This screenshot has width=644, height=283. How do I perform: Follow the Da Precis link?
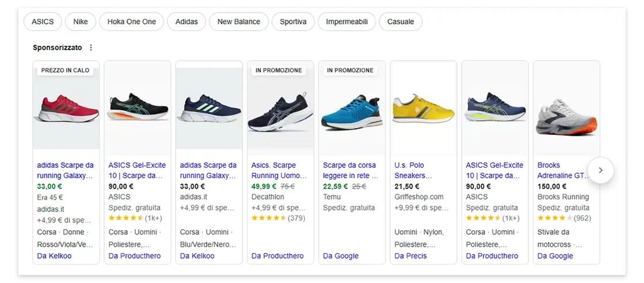[x=410, y=256]
